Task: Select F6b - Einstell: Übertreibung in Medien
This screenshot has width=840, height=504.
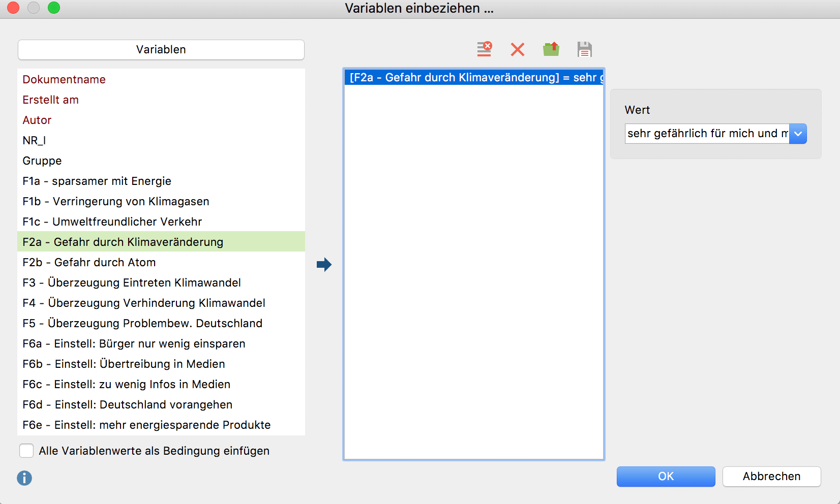Action: pos(161,364)
